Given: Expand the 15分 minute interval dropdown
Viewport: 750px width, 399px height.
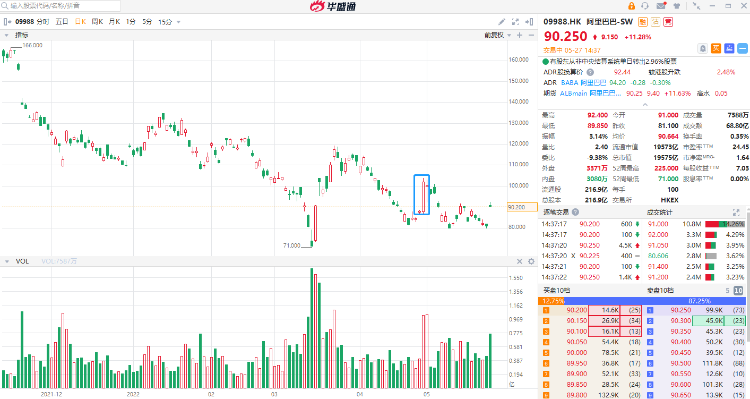Looking at the screenshot, I should tap(169, 22).
